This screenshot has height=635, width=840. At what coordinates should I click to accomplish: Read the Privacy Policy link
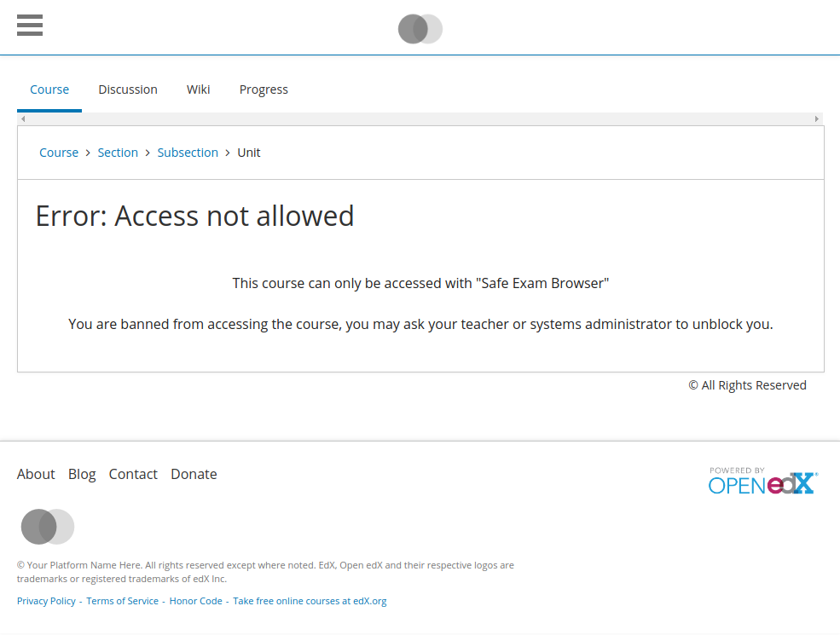(x=46, y=601)
